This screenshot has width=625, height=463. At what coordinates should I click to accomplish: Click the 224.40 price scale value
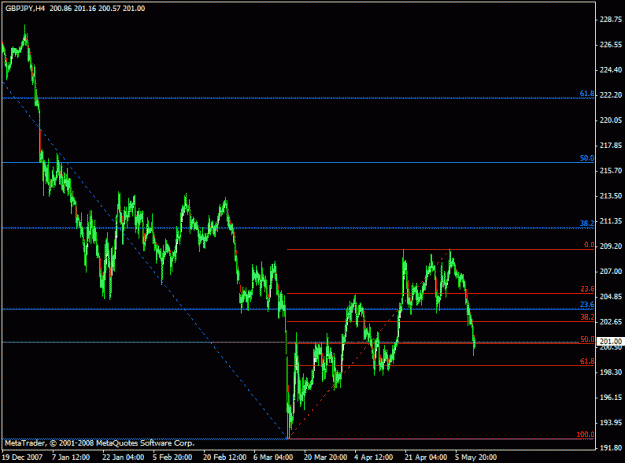[611, 70]
